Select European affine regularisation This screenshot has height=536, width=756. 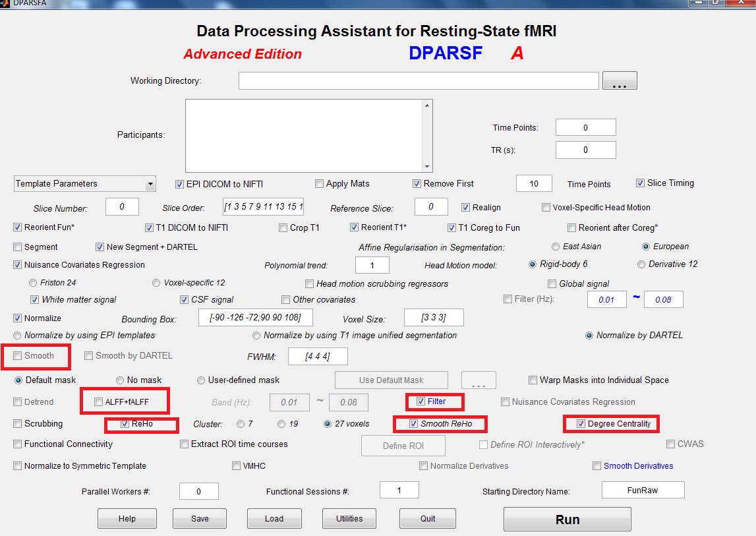coord(646,247)
